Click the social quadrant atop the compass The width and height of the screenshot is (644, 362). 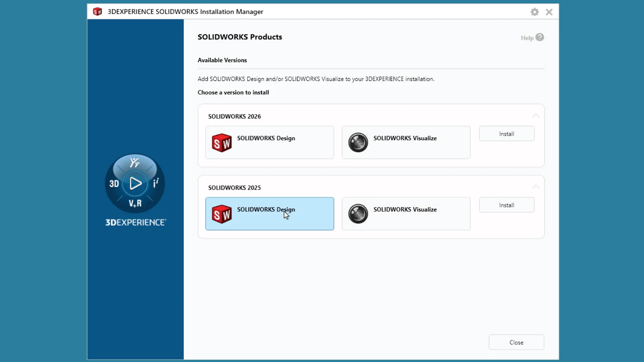click(135, 163)
